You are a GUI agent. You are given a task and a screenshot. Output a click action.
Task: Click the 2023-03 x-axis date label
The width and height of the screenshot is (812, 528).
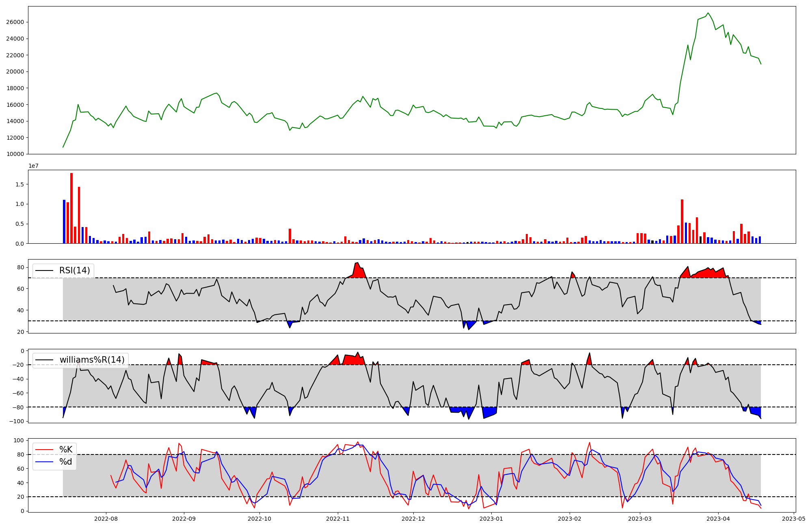(x=640, y=519)
